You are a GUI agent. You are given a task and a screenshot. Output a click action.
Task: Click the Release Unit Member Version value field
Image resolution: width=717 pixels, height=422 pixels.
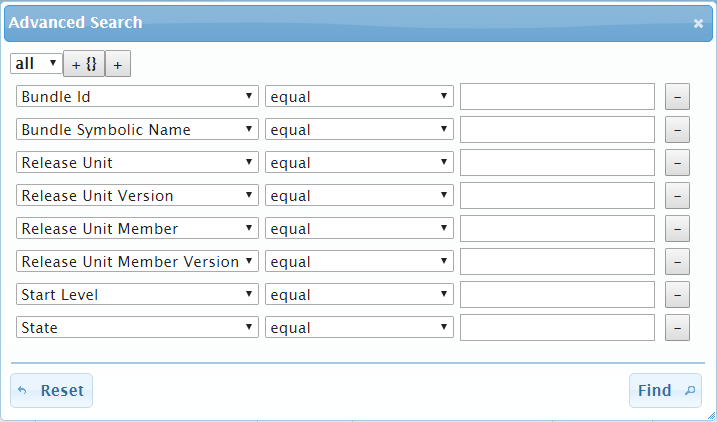point(557,262)
